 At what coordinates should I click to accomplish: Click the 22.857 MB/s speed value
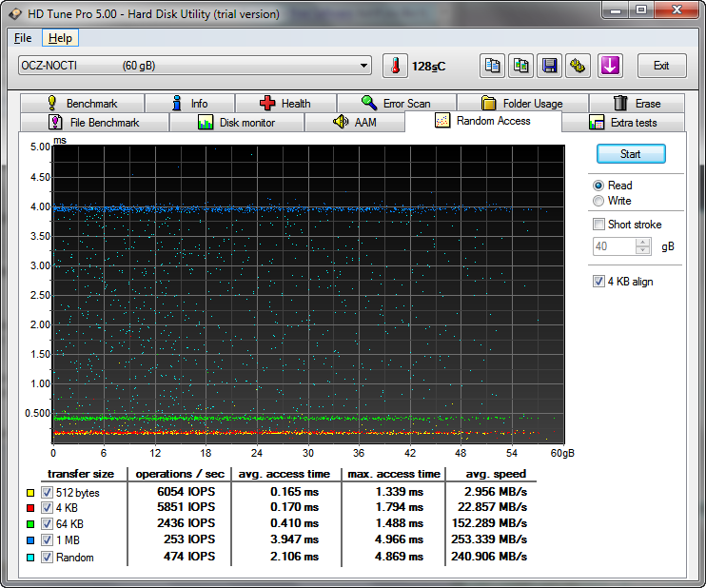[x=493, y=507]
